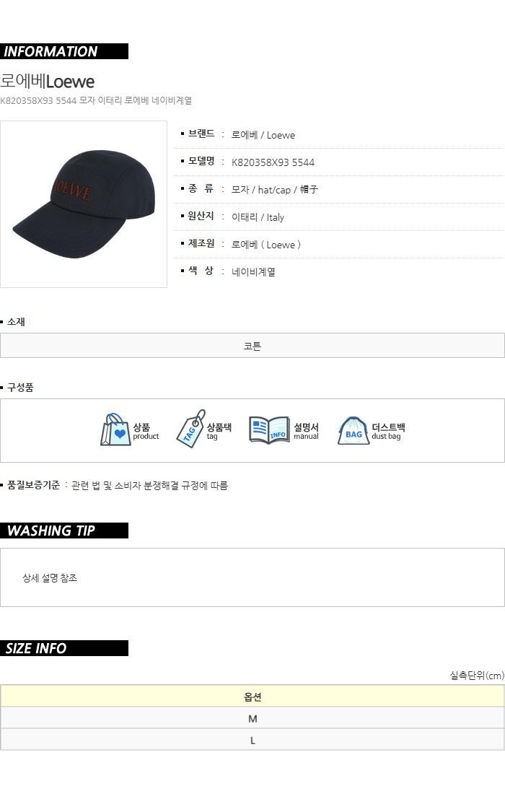This screenshot has height=812, width=505.
Task: Click the 옵션 table header
Action: 252,697
